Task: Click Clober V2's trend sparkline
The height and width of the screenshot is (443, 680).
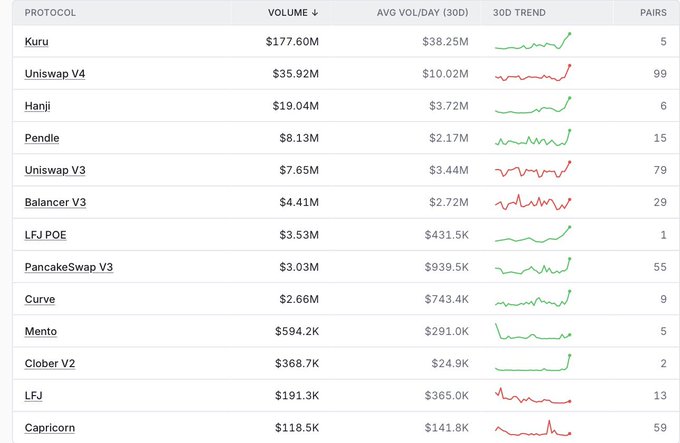Action: pos(533,363)
